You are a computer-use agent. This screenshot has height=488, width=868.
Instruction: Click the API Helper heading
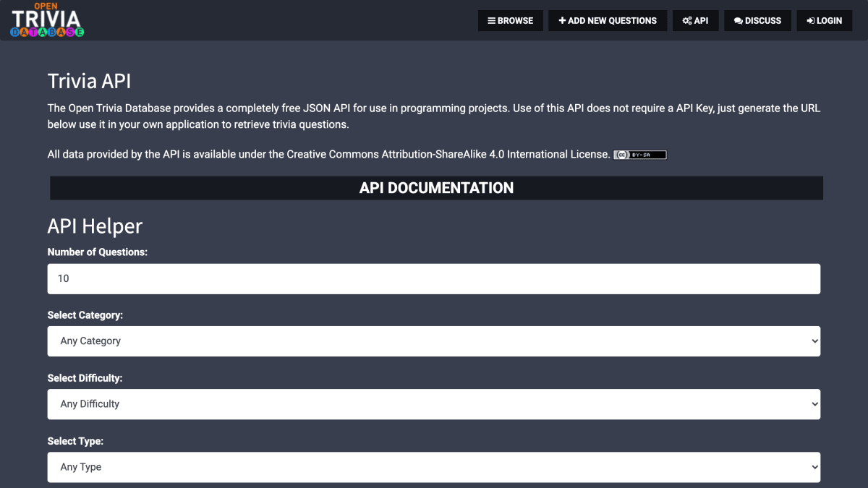click(95, 226)
